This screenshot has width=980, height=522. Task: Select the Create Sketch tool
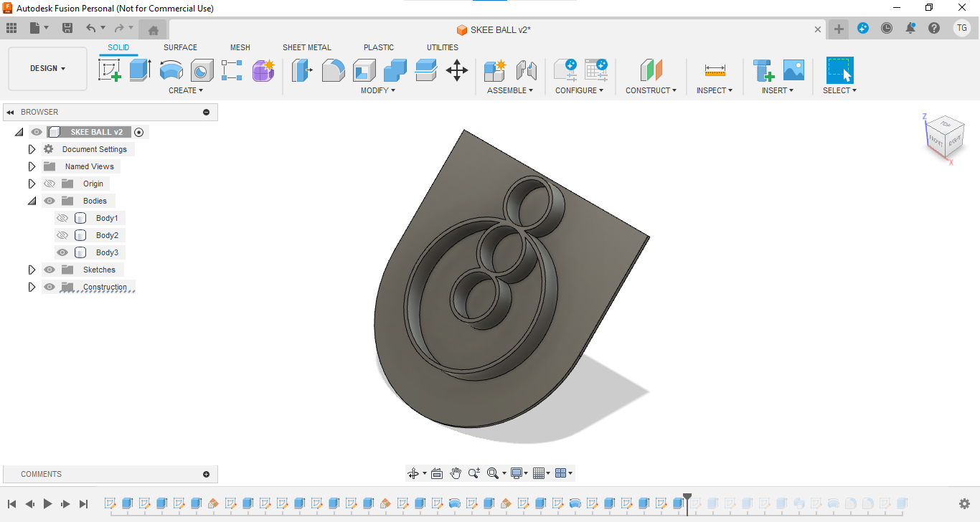(x=110, y=70)
